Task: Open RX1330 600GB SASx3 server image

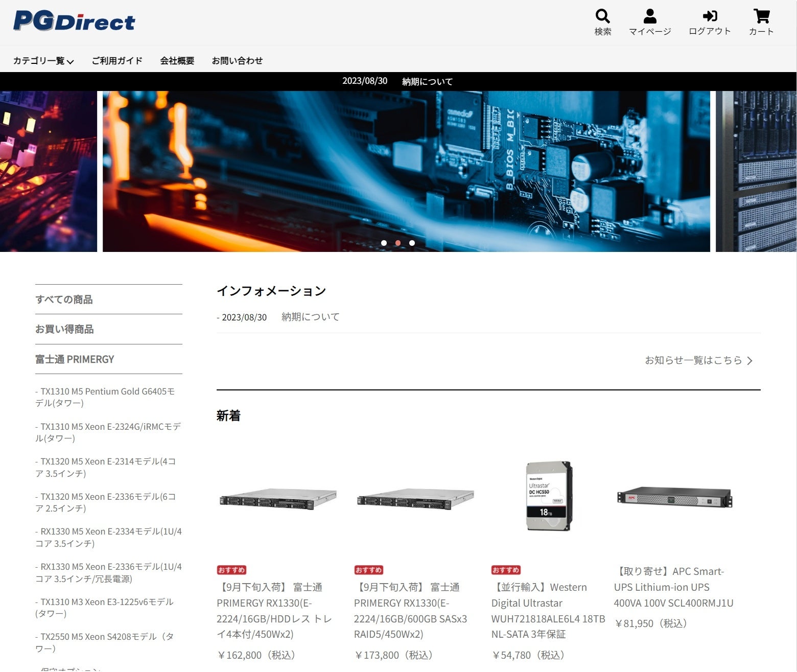Action: [415, 498]
